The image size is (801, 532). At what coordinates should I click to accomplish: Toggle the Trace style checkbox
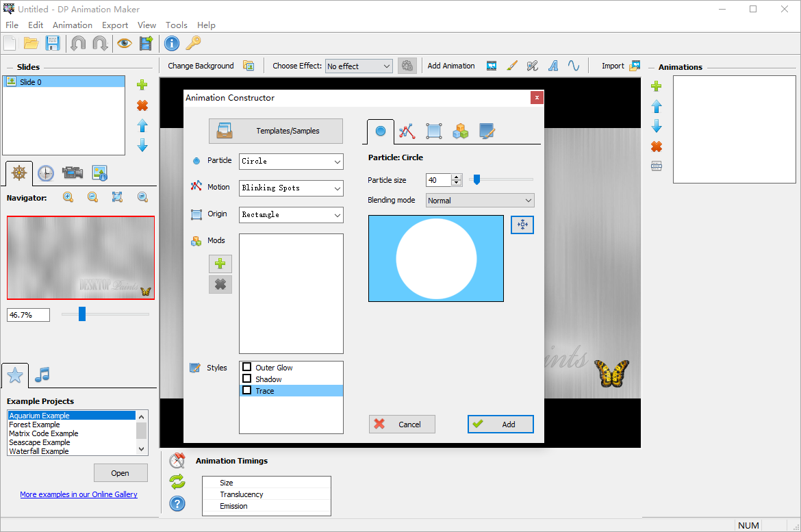coord(246,390)
